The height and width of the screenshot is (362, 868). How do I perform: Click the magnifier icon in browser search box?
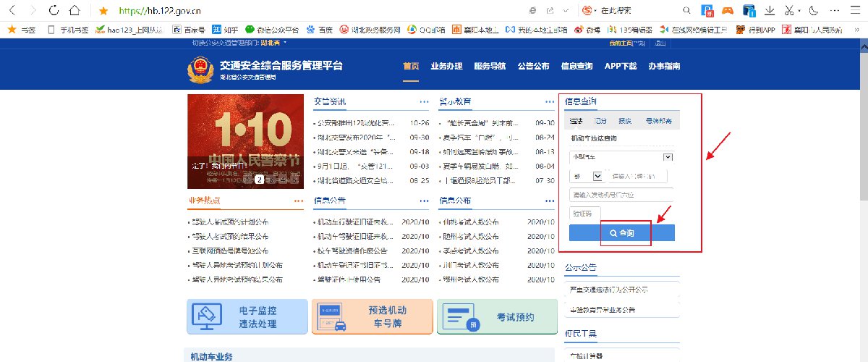tap(687, 11)
